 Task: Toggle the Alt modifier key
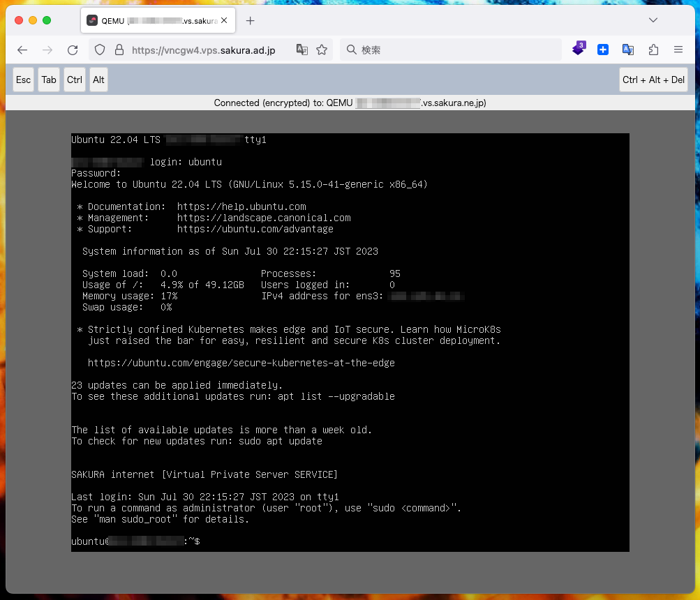[98, 80]
